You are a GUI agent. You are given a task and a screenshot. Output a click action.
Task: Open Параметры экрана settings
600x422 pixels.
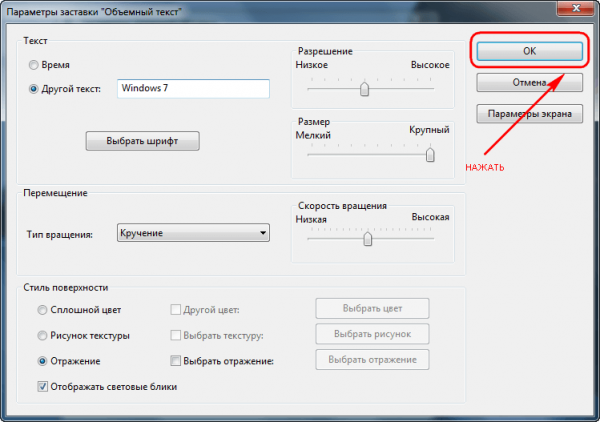[530, 114]
